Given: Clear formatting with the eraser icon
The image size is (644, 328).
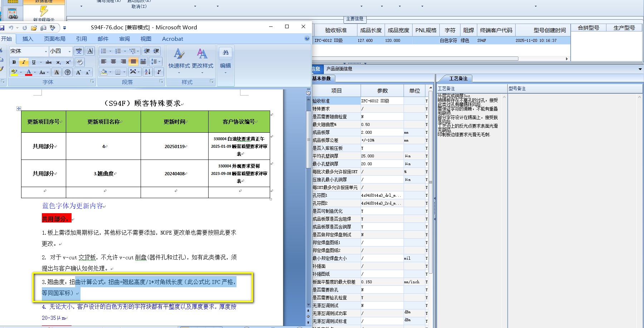Looking at the screenshot, I should (x=80, y=62).
